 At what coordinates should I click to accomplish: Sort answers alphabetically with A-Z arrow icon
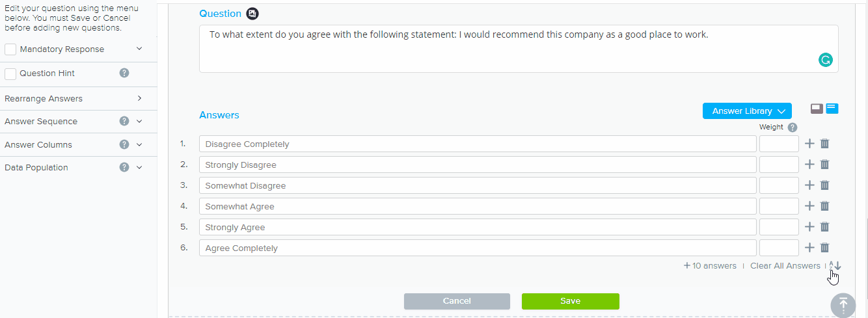coord(835,265)
